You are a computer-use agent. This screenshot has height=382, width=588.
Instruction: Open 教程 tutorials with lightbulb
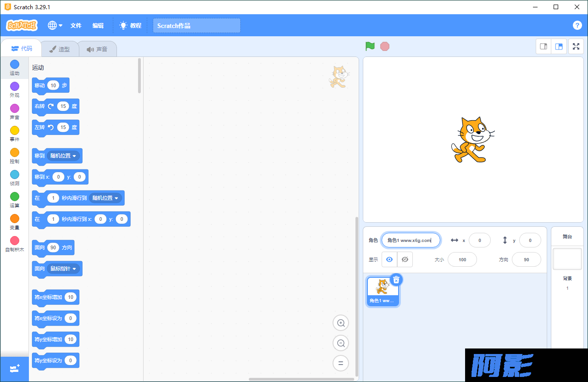tap(130, 26)
